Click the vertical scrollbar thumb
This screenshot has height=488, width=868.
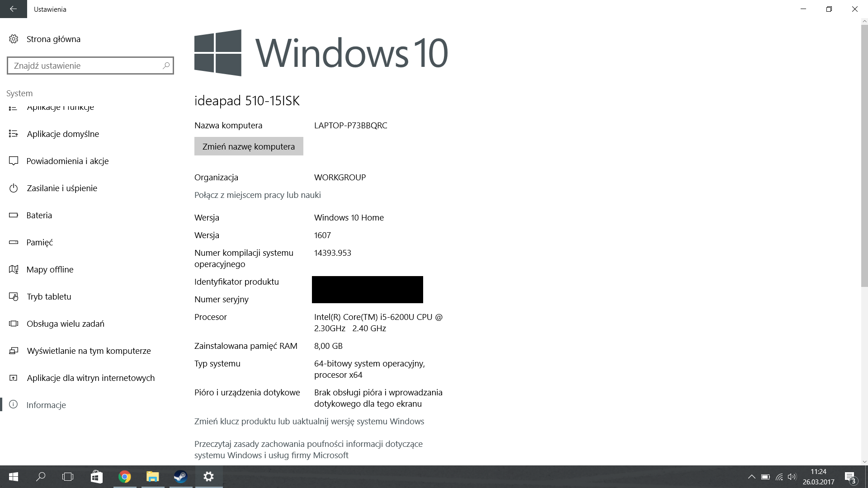click(864, 156)
